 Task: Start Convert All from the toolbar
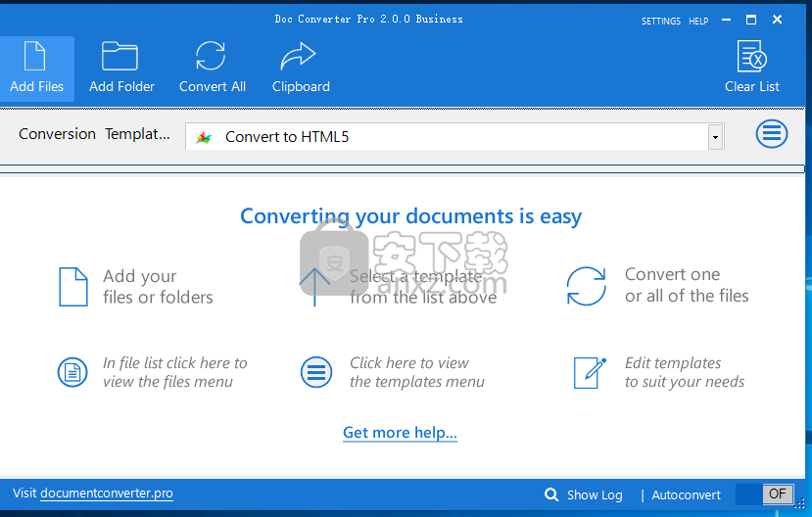point(213,69)
